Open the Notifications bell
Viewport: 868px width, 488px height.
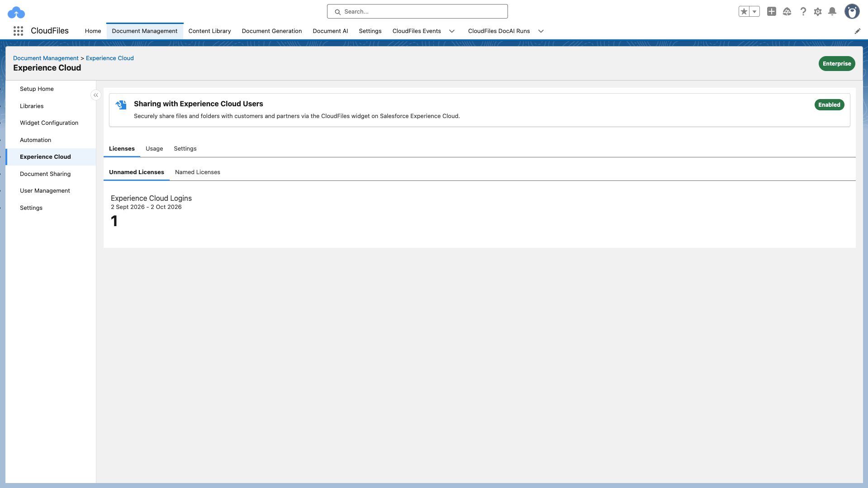point(832,12)
